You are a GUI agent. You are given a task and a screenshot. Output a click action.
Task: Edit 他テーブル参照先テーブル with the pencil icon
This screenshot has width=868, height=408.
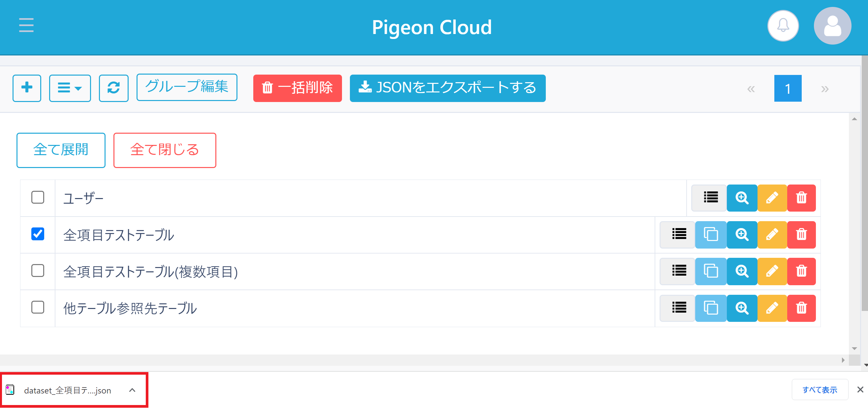[x=772, y=308]
